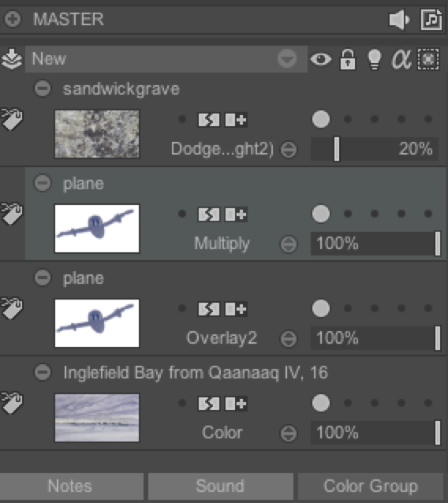
Task: Switch to the Sound tab
Action: pyautogui.click(x=221, y=486)
